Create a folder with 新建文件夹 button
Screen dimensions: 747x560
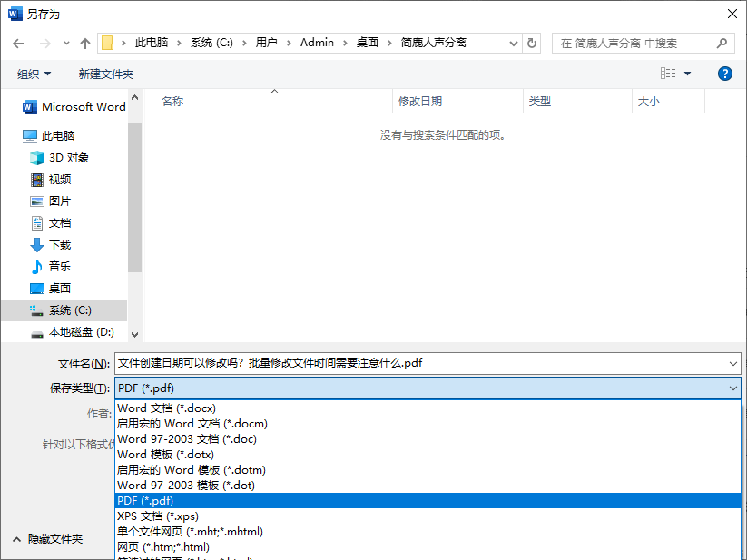(x=106, y=73)
